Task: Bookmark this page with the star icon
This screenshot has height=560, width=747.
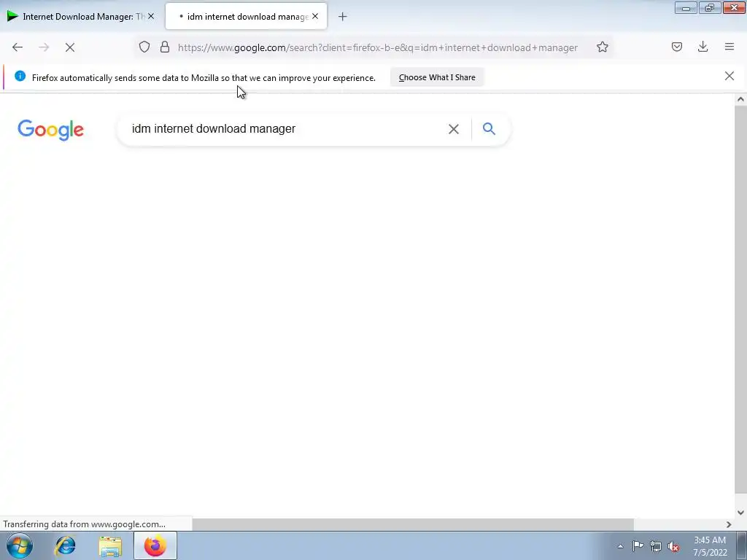Action: [x=602, y=47]
